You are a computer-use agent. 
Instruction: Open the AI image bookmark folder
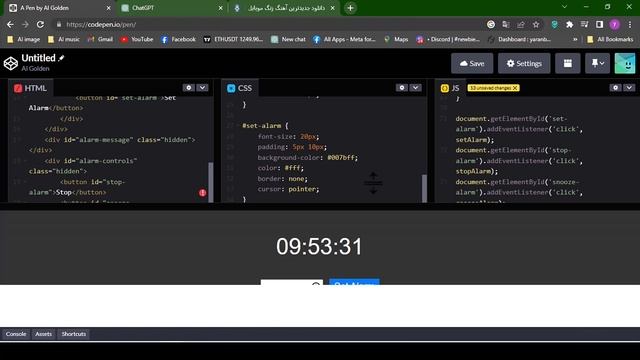[23, 39]
